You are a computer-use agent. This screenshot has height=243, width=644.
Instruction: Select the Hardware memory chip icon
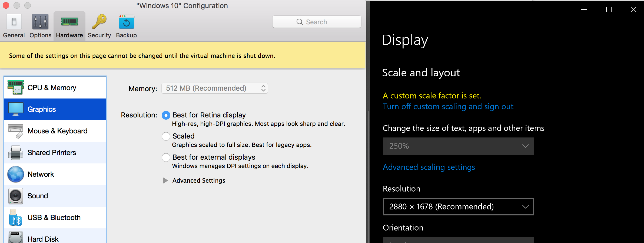click(70, 22)
